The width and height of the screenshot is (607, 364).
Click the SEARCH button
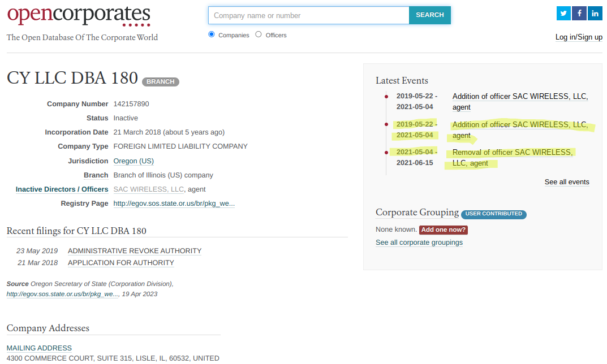click(430, 15)
